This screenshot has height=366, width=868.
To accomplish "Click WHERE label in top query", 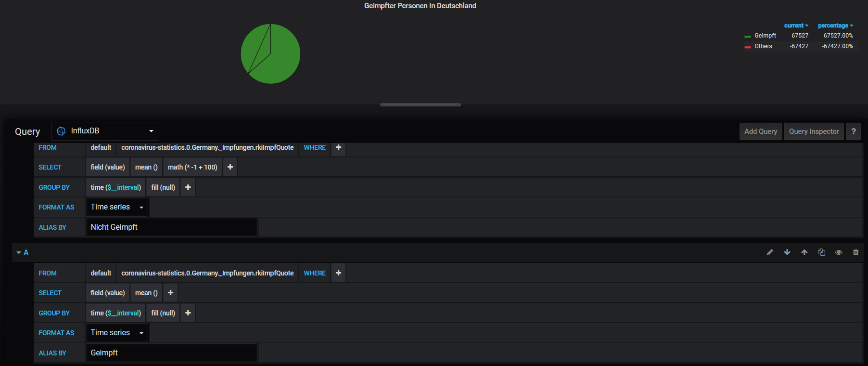I will click(x=315, y=147).
